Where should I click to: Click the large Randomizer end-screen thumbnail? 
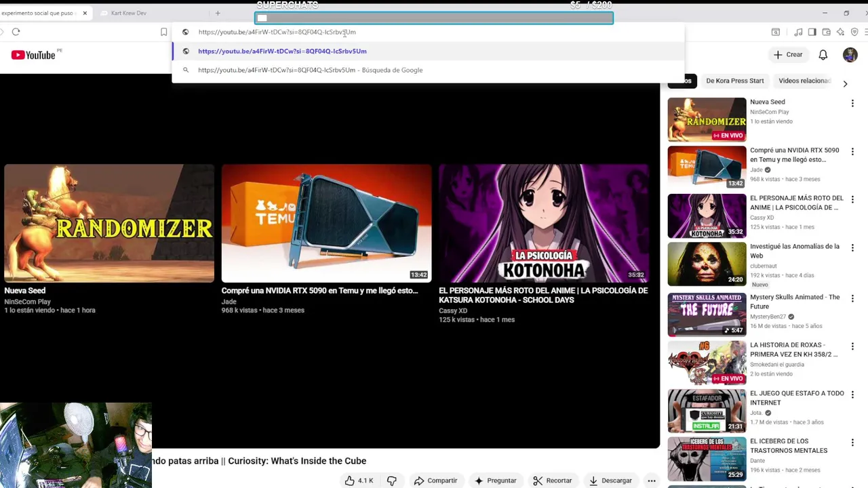(109, 223)
